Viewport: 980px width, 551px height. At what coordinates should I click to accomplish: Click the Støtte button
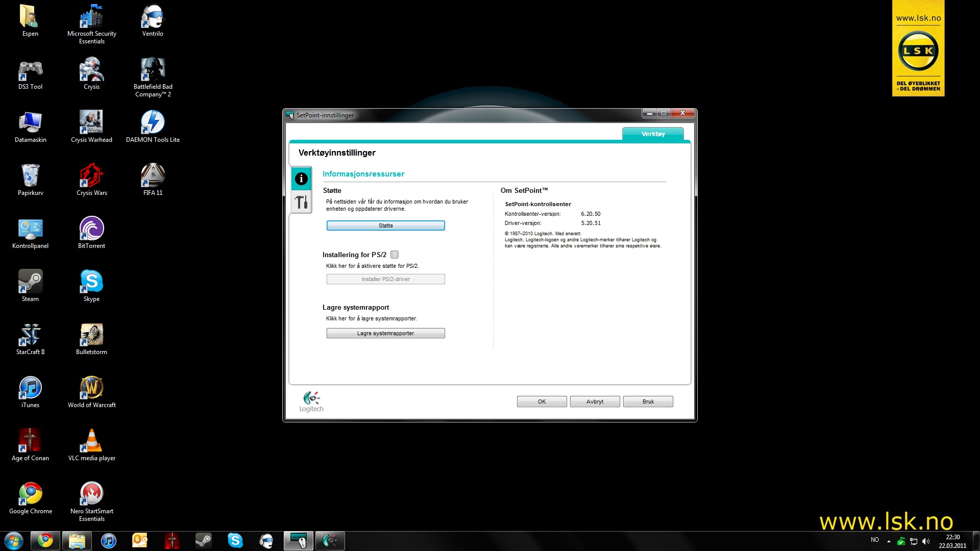(386, 226)
